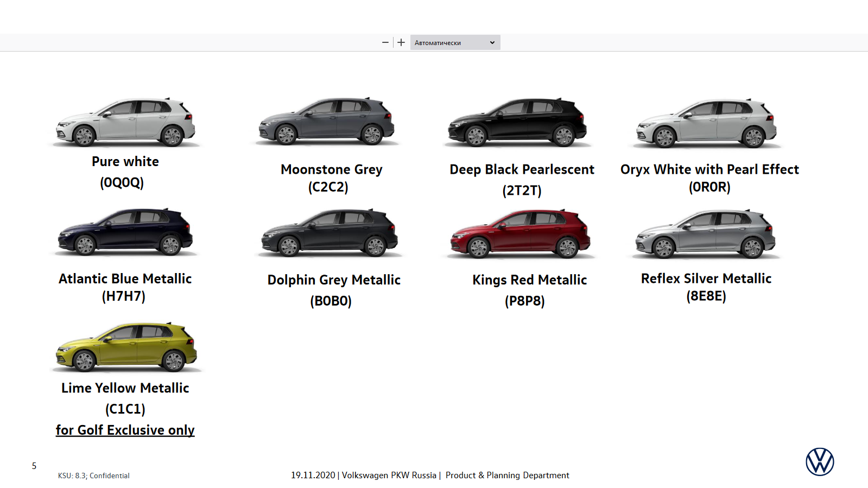This screenshot has height=488, width=868.
Task: Select the Pure white car image
Action: tap(126, 122)
